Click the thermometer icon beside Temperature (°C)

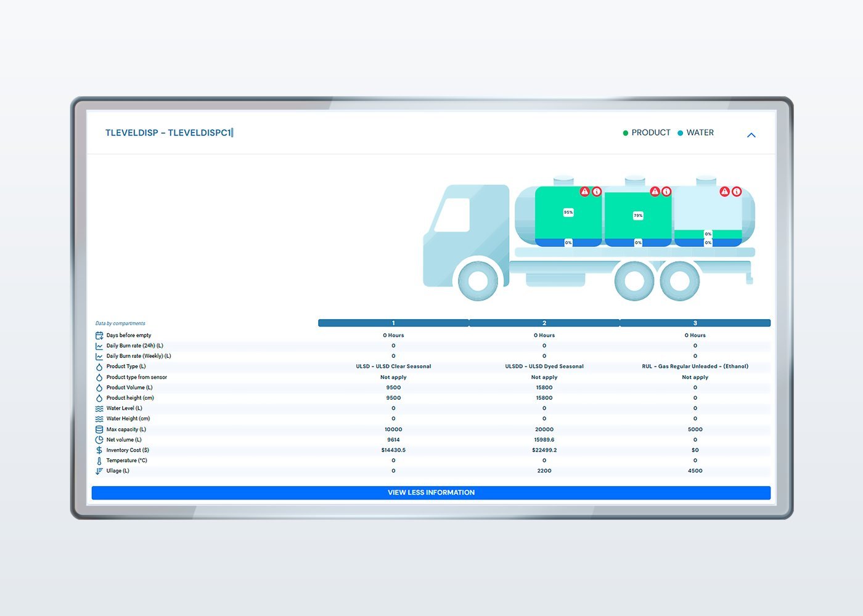(99, 461)
